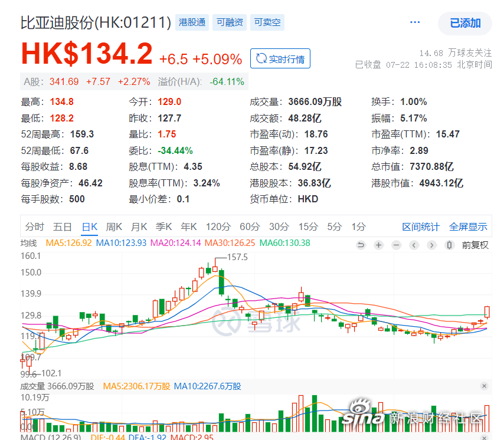Move chart right with chevron icon
The width and height of the screenshot is (504, 440).
click(431, 245)
